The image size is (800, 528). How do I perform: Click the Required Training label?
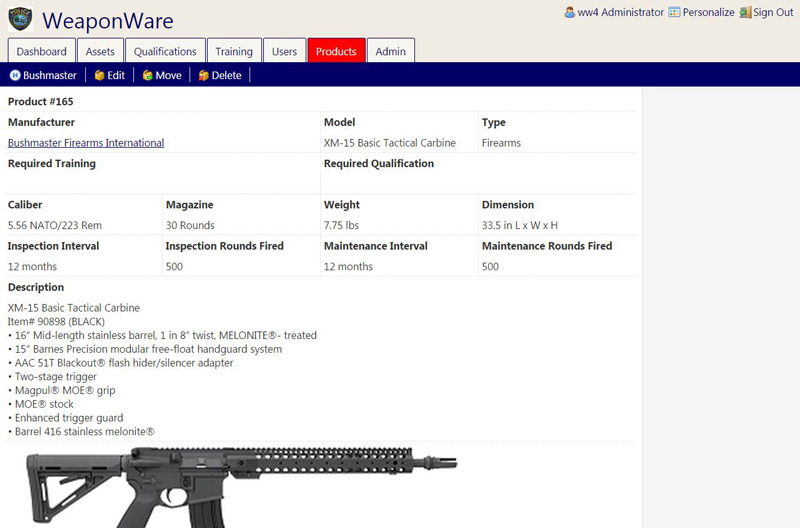(52, 164)
